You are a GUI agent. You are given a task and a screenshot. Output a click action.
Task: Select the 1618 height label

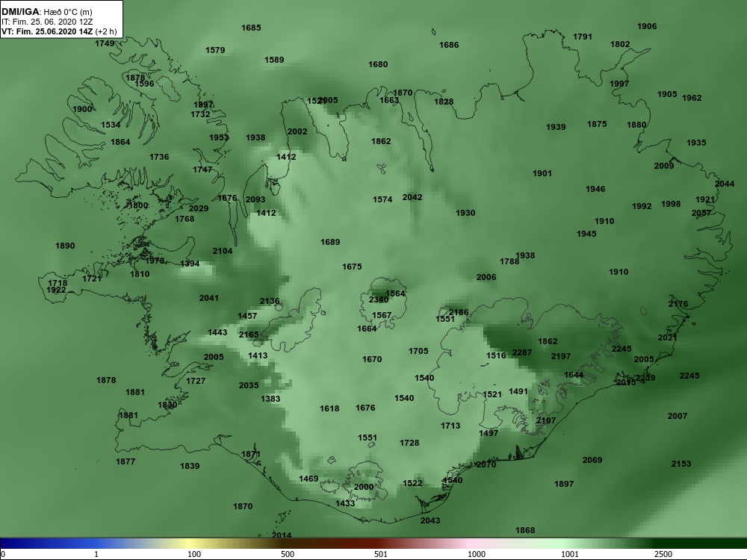coord(329,408)
